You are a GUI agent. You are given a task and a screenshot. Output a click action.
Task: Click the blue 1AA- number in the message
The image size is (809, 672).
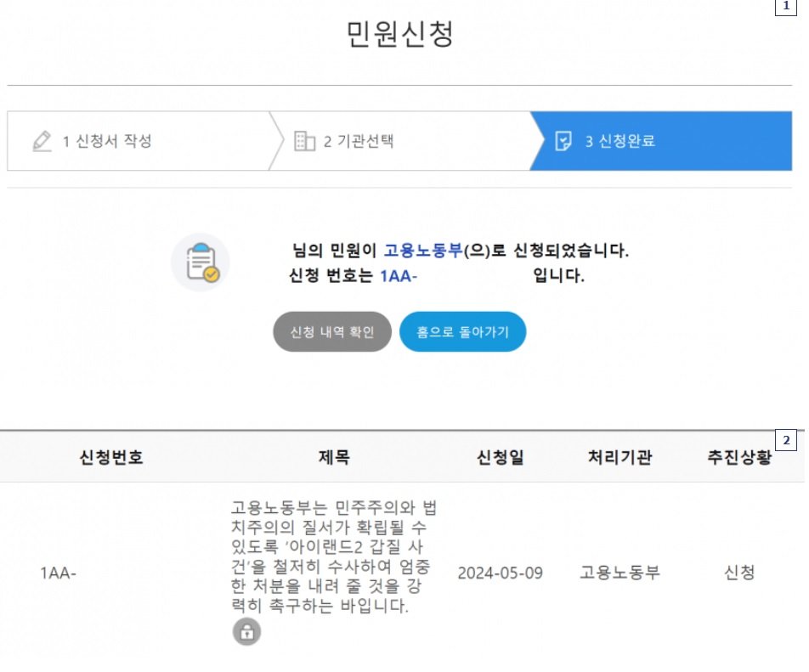(398, 276)
